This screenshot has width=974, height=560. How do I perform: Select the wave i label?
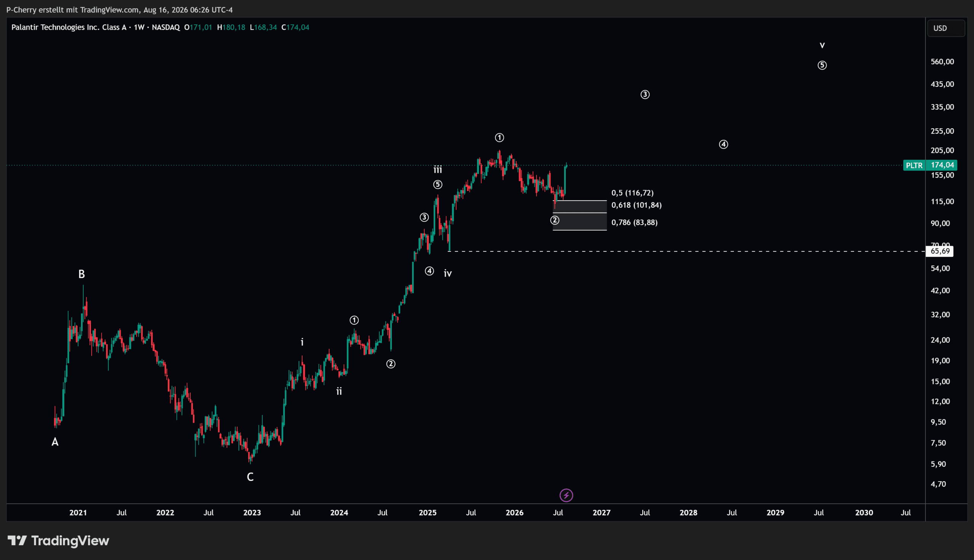[x=302, y=342]
